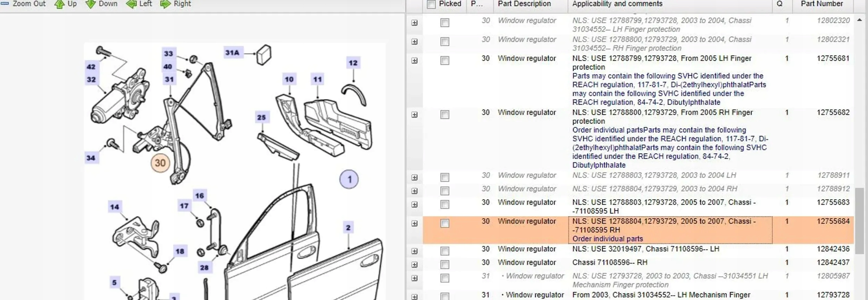Click callout 12 on the diagram
Viewport: 868px width, 300px height.
click(353, 63)
